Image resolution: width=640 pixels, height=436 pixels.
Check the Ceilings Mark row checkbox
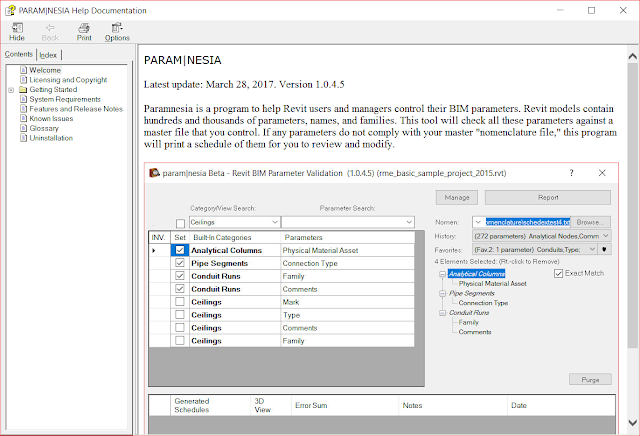[x=180, y=302]
